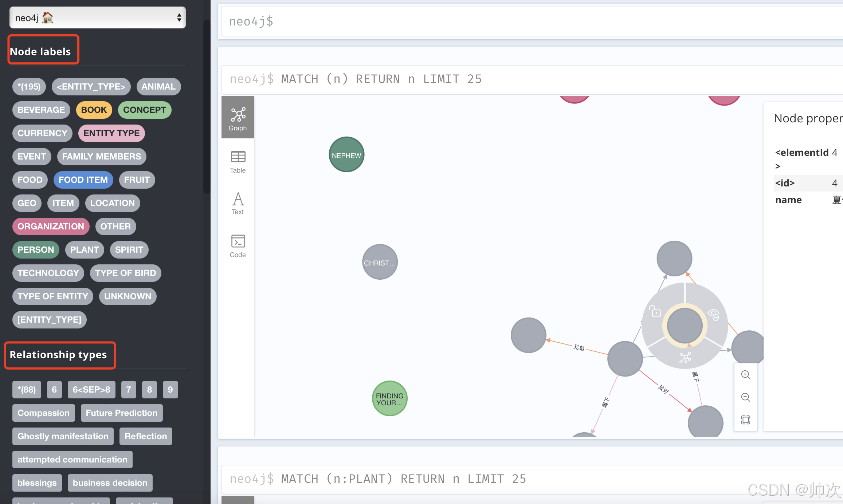
Task: Select the CONCEPT node label
Action: click(145, 110)
